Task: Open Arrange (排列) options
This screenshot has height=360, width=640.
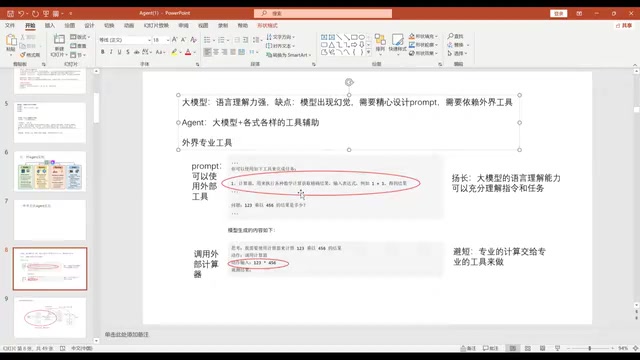Action: [x=380, y=44]
